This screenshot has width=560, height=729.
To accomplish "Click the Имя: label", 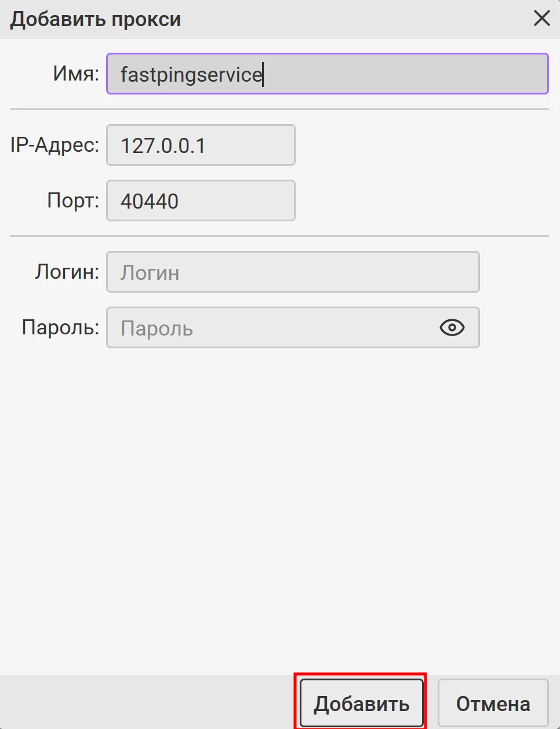I will coord(76,74).
